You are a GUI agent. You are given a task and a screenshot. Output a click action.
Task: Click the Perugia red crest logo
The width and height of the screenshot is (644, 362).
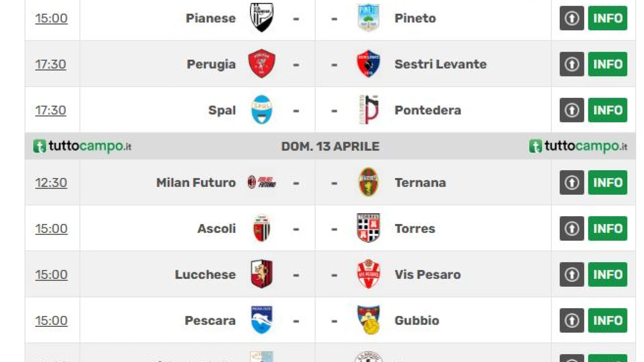point(262,64)
